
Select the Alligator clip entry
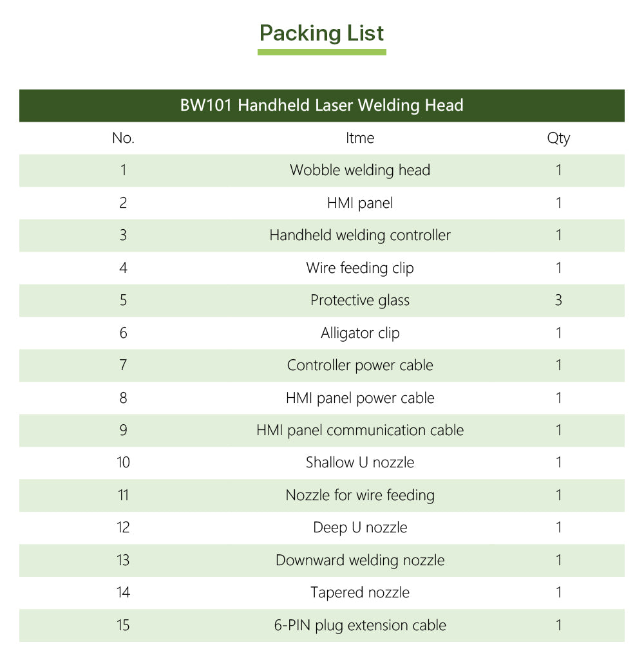point(360,333)
